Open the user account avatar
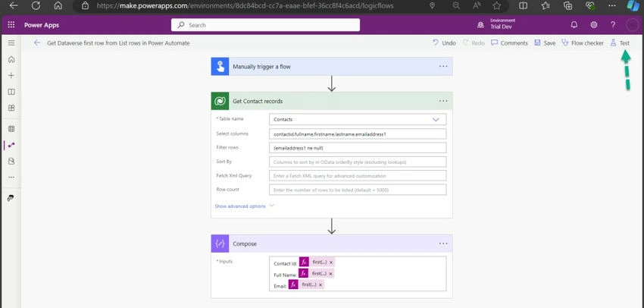Image resolution: width=644 pixels, height=308 pixels. pyautogui.click(x=632, y=25)
